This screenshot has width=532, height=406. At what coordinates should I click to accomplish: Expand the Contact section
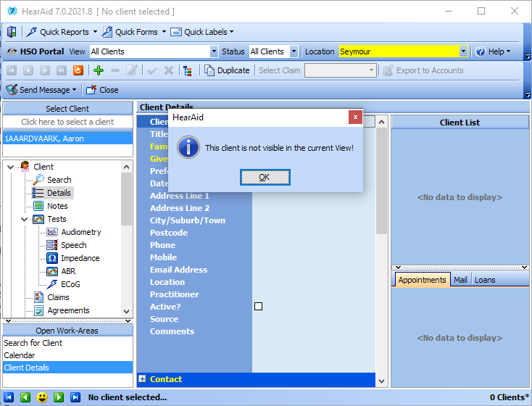pyautogui.click(x=143, y=379)
